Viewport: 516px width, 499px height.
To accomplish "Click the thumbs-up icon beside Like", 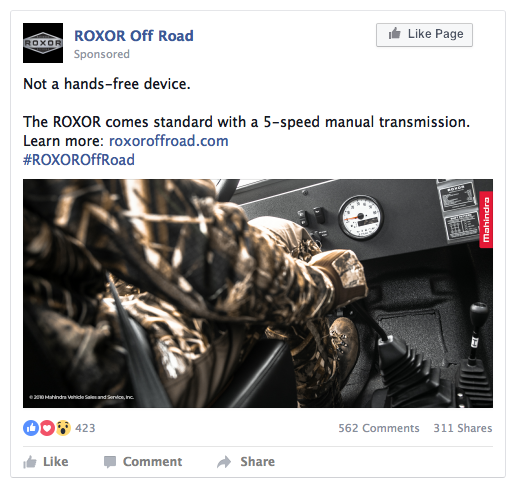I will (x=30, y=462).
